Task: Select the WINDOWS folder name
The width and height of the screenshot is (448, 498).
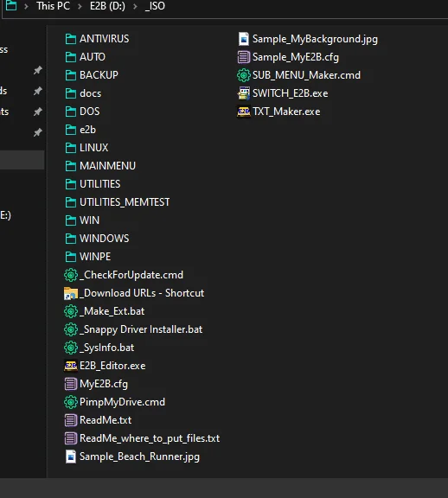Action: [x=104, y=239]
